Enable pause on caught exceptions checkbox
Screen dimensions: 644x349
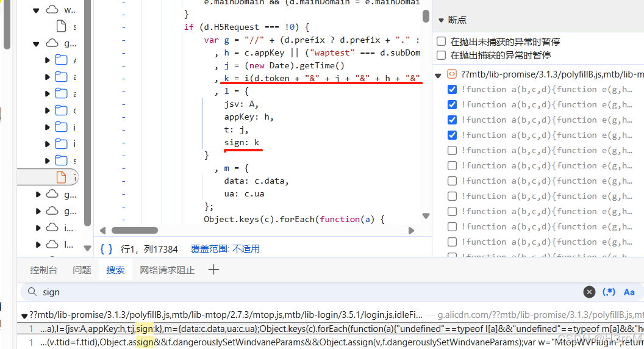coord(441,55)
